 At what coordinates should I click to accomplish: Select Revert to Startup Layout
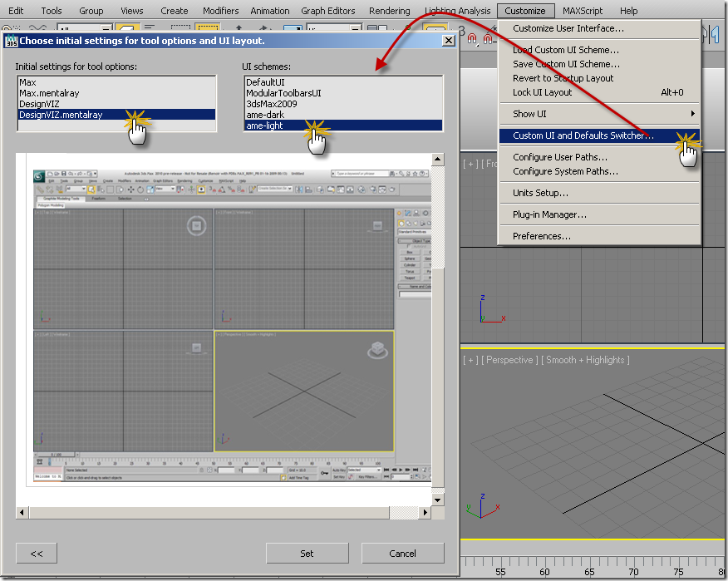pos(599,78)
